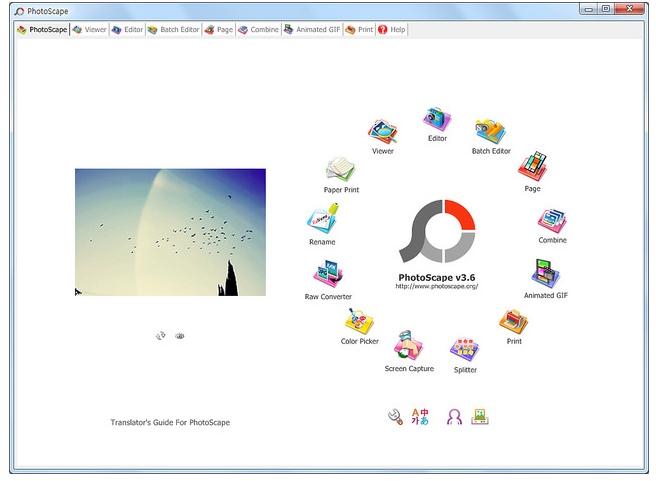
Task: Open the Batch Editor tab
Action: click(x=173, y=30)
